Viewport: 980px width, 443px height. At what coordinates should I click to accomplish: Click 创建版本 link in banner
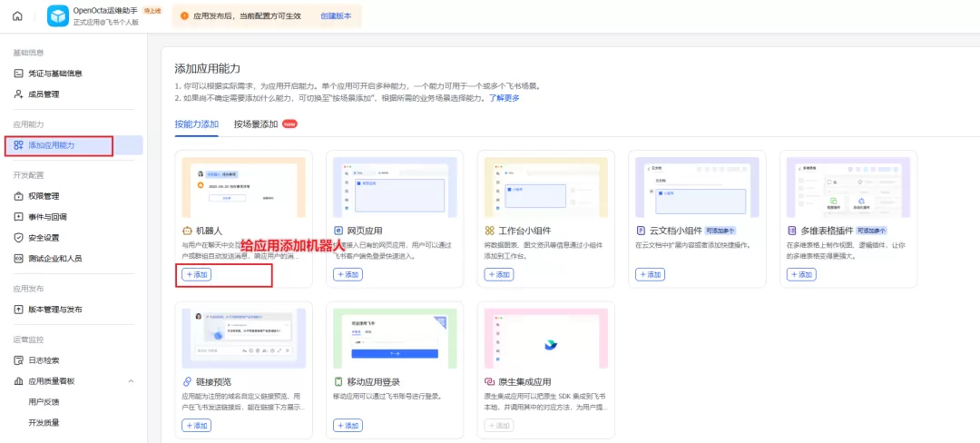[336, 16]
